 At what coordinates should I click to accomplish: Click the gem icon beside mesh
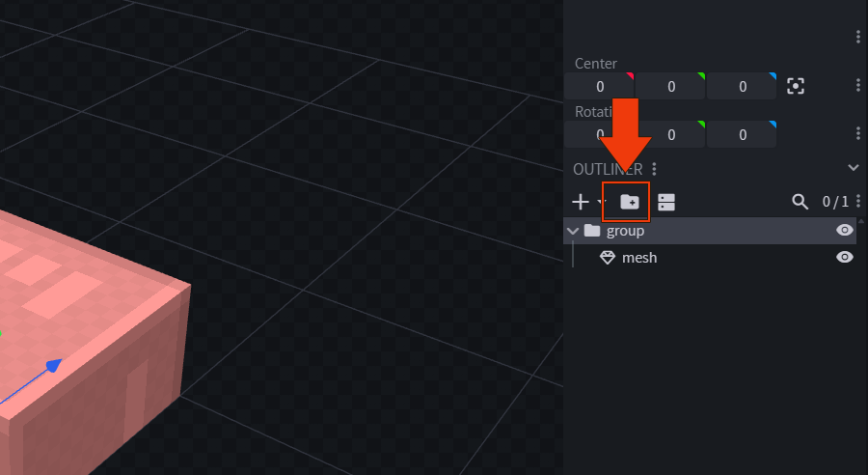pyautogui.click(x=608, y=258)
